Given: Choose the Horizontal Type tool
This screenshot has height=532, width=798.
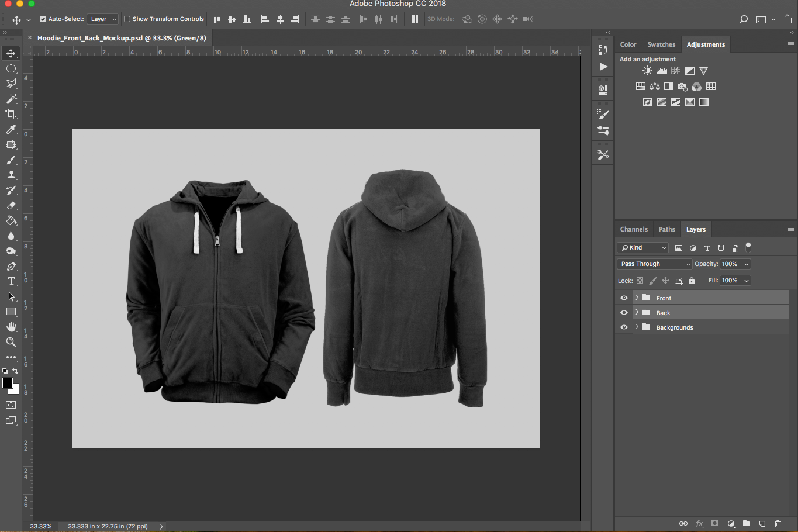Looking at the screenshot, I should click(x=11, y=281).
